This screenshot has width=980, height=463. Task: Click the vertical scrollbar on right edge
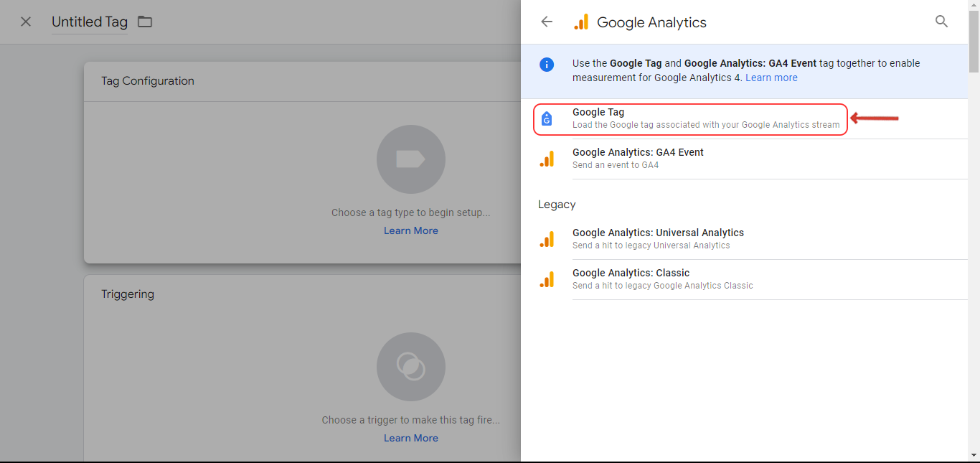click(974, 231)
